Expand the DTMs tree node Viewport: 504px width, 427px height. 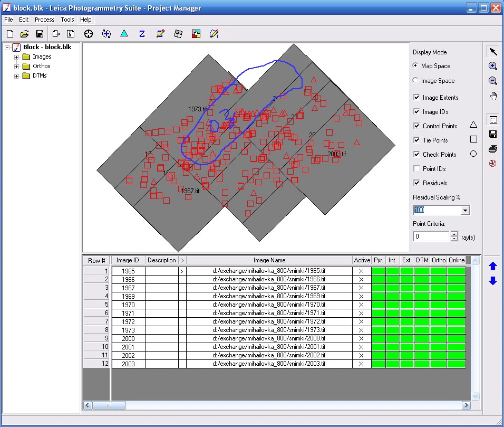point(17,76)
